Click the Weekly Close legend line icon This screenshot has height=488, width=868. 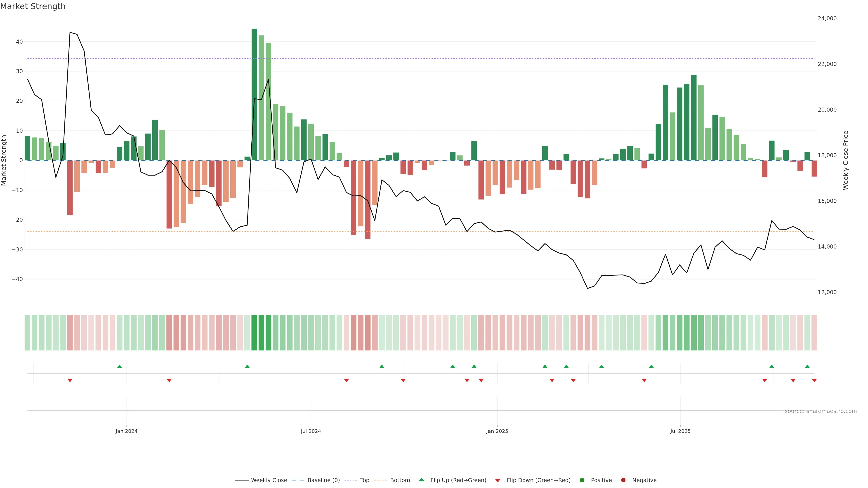(242, 480)
